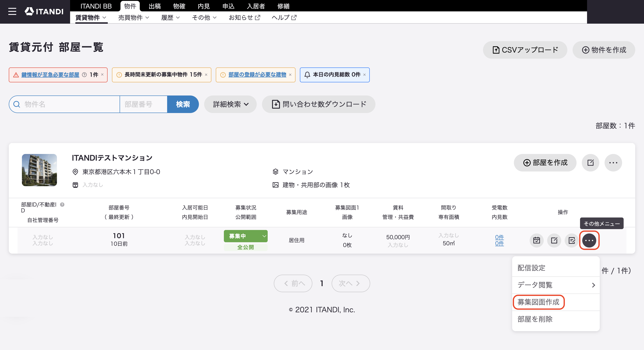
Task: Open the 募集中 status dropdown
Action: point(246,236)
